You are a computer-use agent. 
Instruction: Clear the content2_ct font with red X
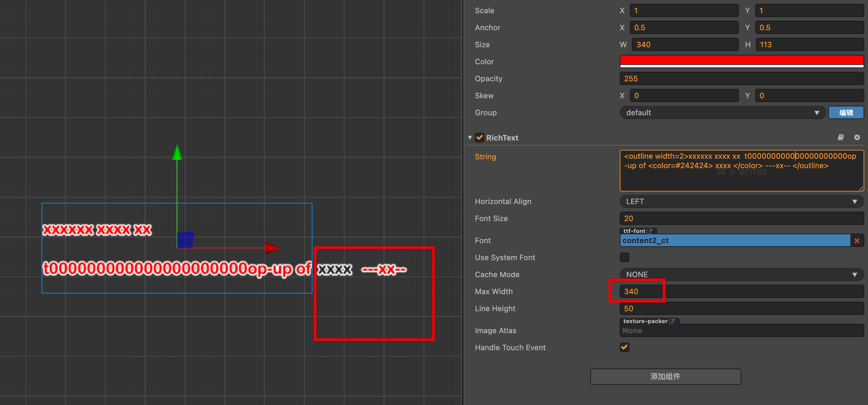857,241
